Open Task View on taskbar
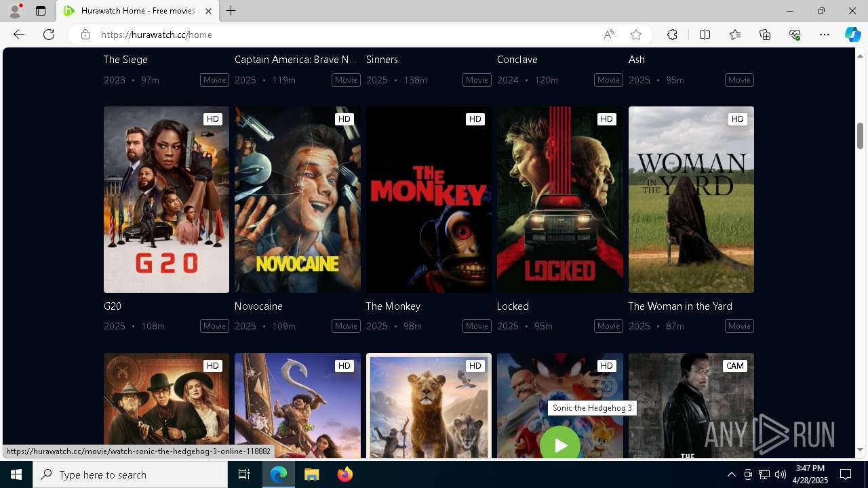Viewport: 868px width, 488px height. pos(244,474)
